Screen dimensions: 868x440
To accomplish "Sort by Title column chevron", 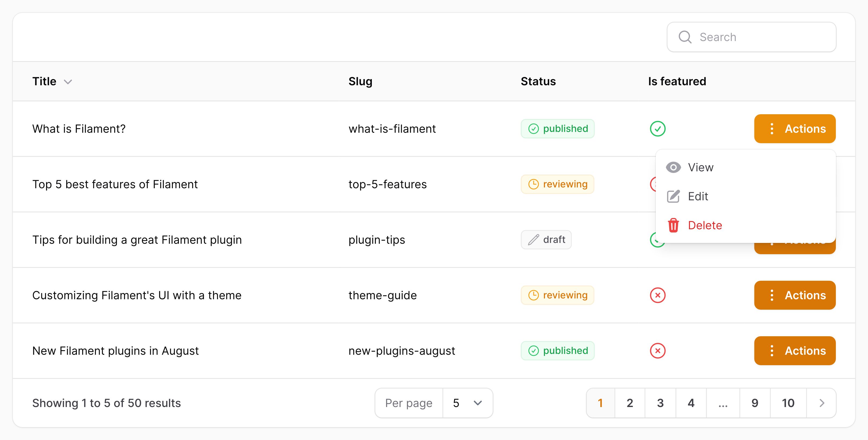I will coord(68,82).
